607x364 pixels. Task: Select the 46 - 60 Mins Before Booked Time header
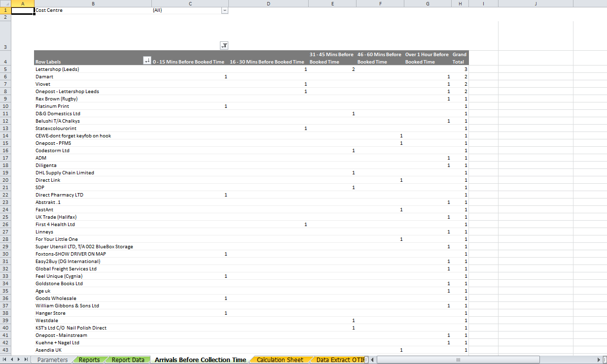pyautogui.click(x=380, y=58)
